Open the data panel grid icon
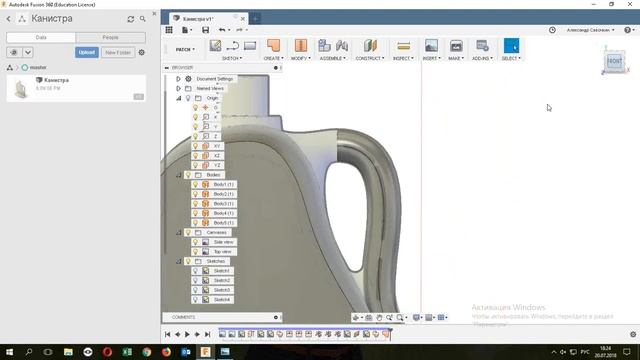The image size is (640, 360). [x=169, y=30]
